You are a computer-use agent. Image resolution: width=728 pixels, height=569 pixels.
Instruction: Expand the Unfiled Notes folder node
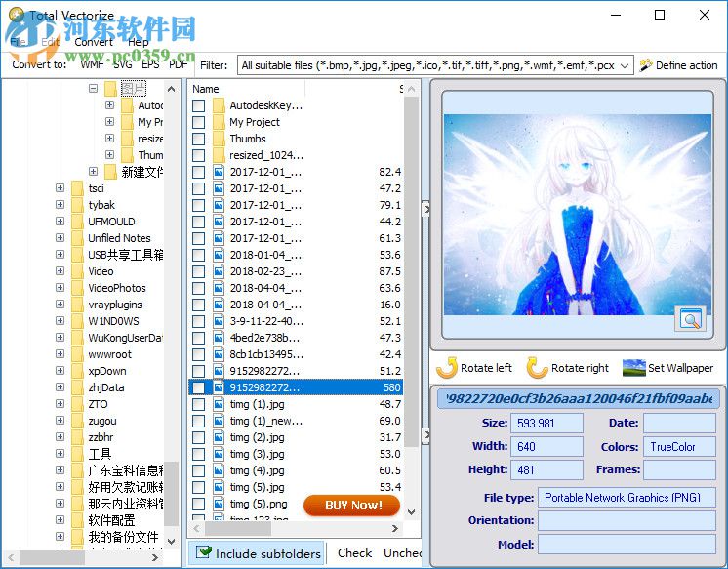(x=60, y=238)
